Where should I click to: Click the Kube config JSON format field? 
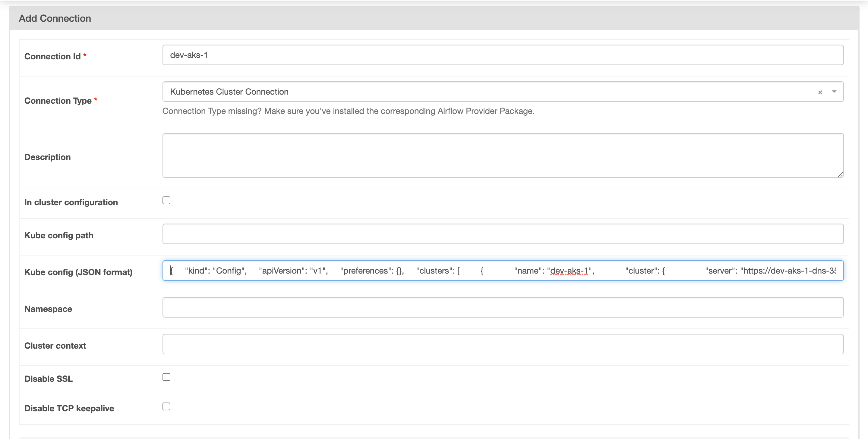tap(503, 271)
